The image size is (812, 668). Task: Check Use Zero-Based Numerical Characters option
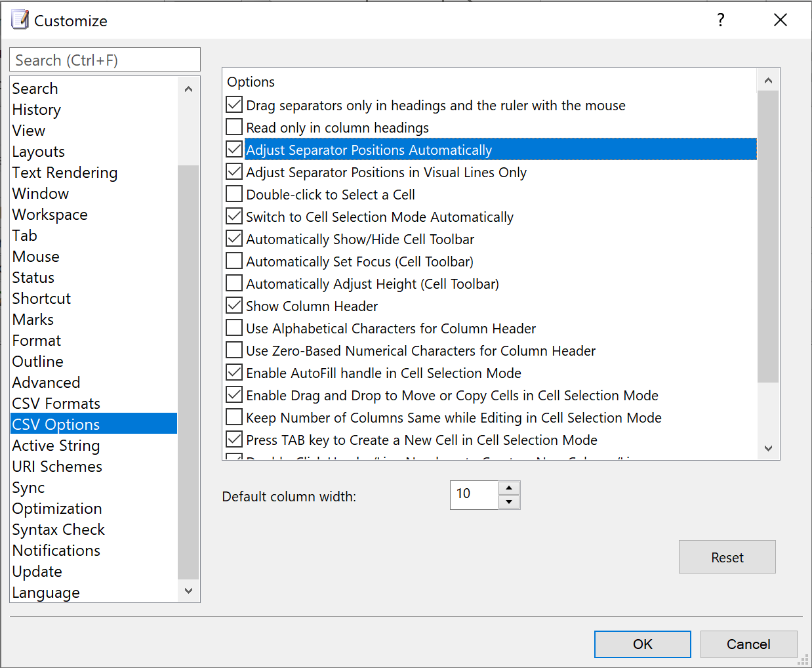click(234, 350)
